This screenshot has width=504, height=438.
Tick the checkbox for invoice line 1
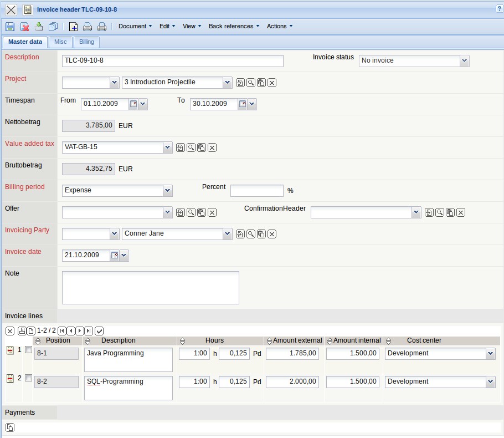point(29,350)
